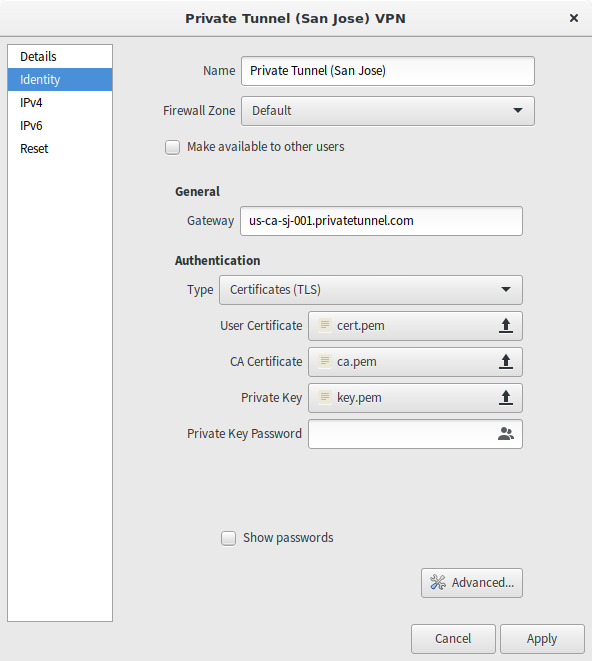Click users icon in Private Key Password field

coord(506,434)
